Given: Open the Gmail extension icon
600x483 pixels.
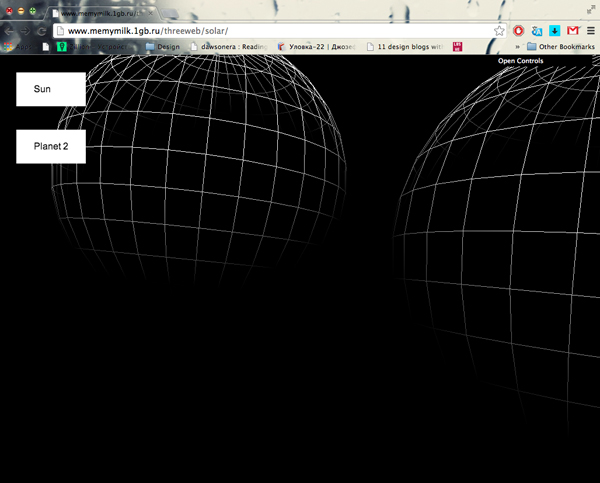Looking at the screenshot, I should point(573,31).
